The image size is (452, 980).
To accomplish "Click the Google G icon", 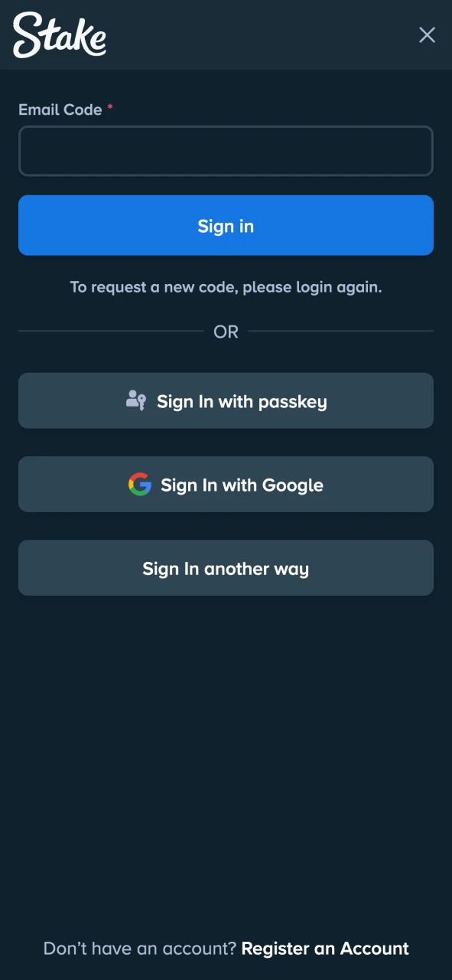I will coord(141,484).
